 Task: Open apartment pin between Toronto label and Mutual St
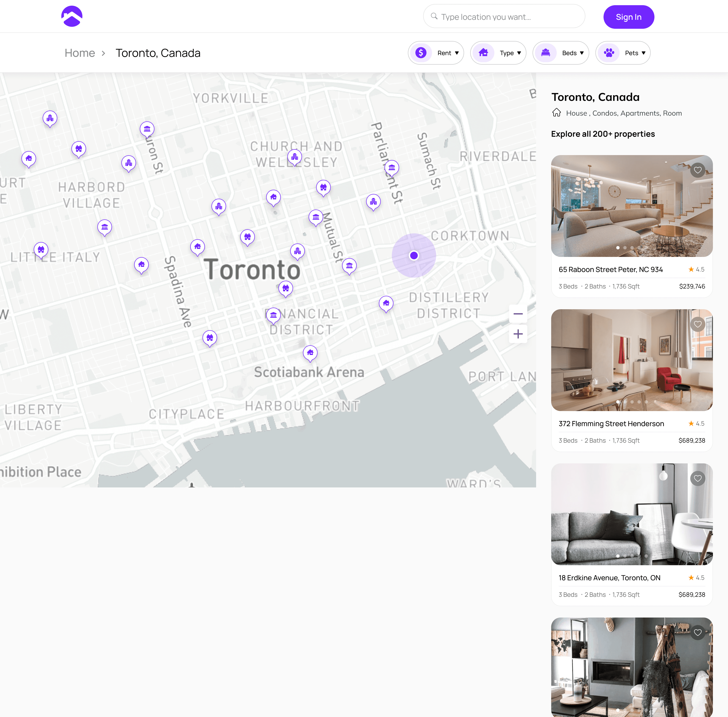point(298,252)
